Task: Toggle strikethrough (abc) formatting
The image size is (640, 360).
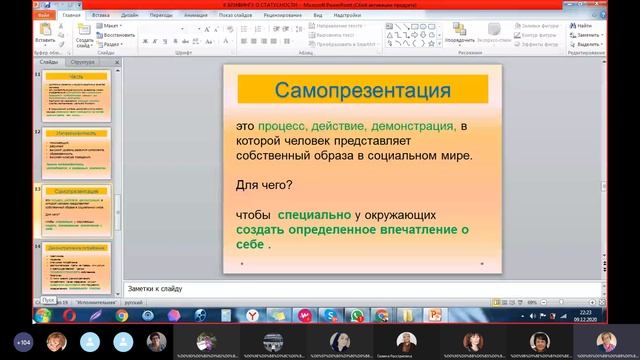Action: 185,41
